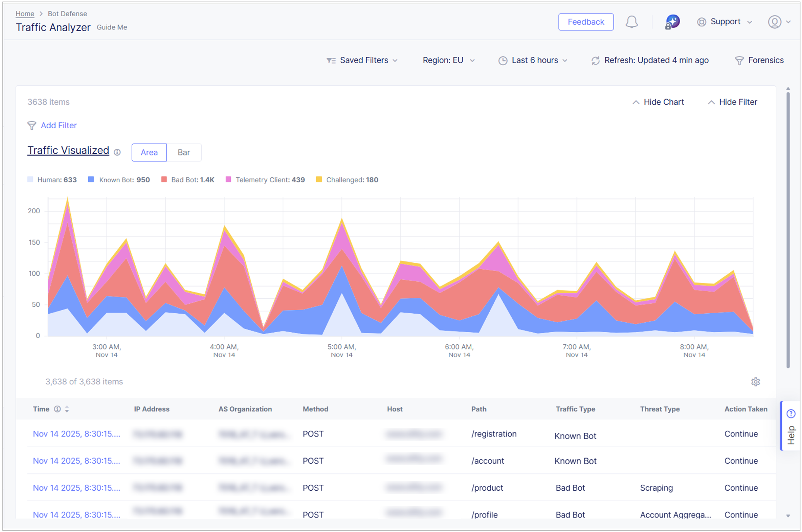Click the vertical scrollbar thumb
The width and height of the screenshot is (802, 532).
(788, 229)
